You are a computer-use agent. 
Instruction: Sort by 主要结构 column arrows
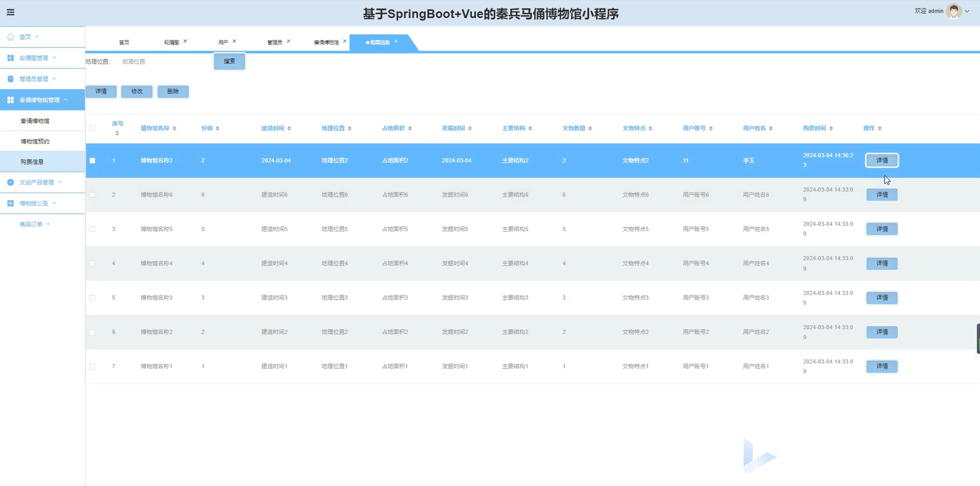coord(530,128)
